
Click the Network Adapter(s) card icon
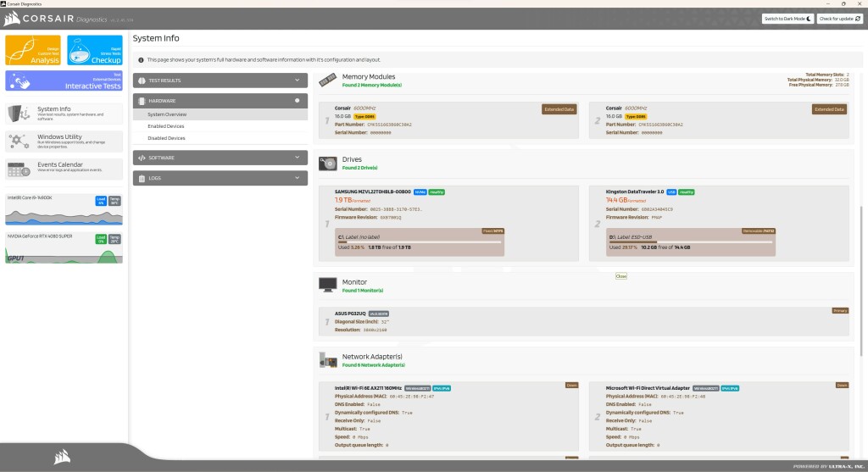click(x=328, y=361)
